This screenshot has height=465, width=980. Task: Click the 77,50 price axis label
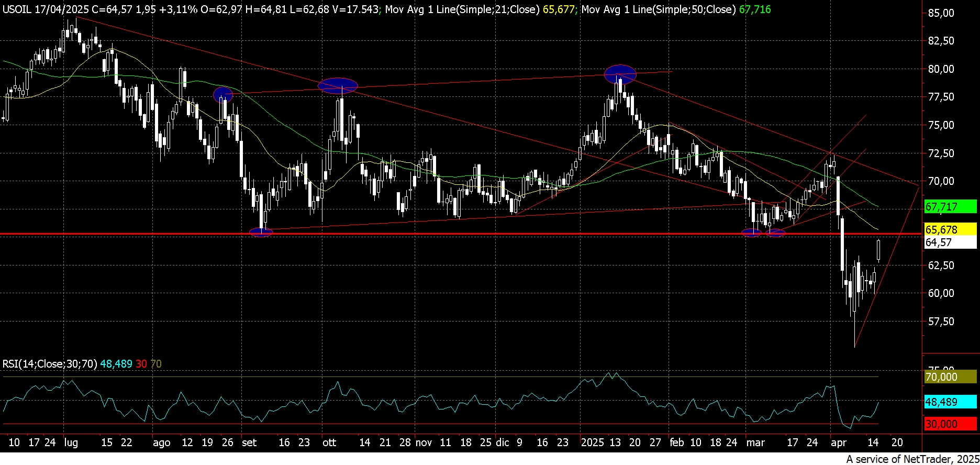pos(941,97)
